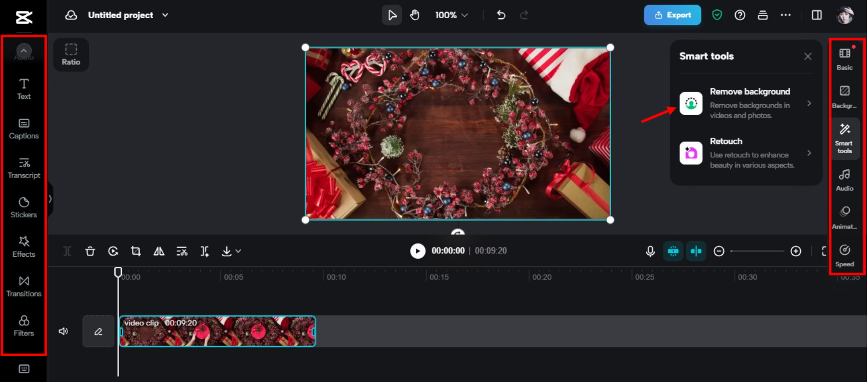Open the more options ellipsis menu
The height and width of the screenshot is (382, 868).
(786, 15)
